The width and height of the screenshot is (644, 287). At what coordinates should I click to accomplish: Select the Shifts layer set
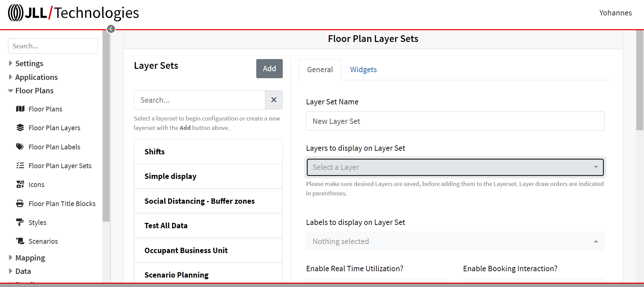tap(208, 152)
